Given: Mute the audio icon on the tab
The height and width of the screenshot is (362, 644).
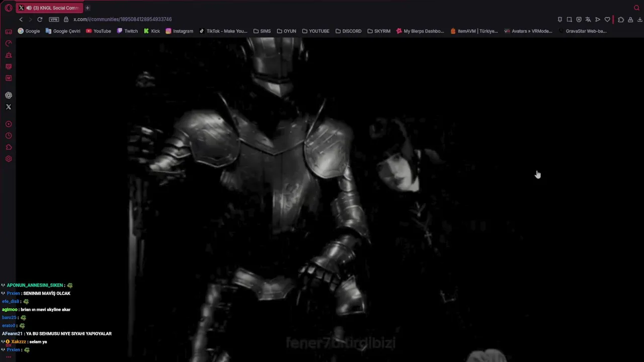Looking at the screenshot, I should pyautogui.click(x=29, y=8).
